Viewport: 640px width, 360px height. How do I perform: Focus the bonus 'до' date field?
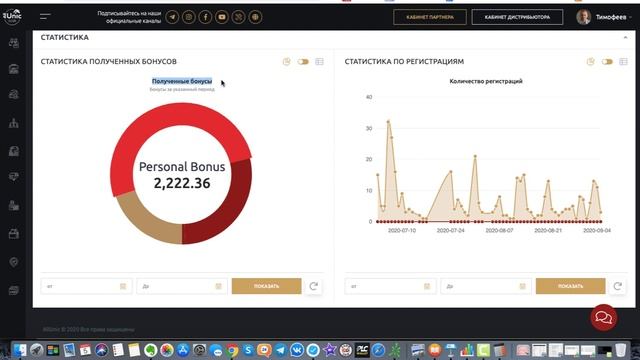tap(182, 286)
